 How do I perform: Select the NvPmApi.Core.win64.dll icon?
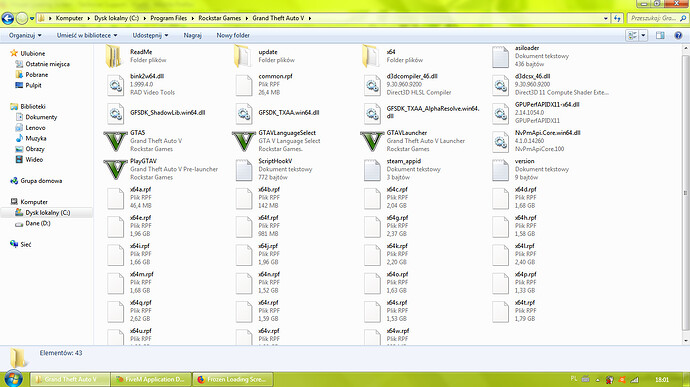(500, 142)
